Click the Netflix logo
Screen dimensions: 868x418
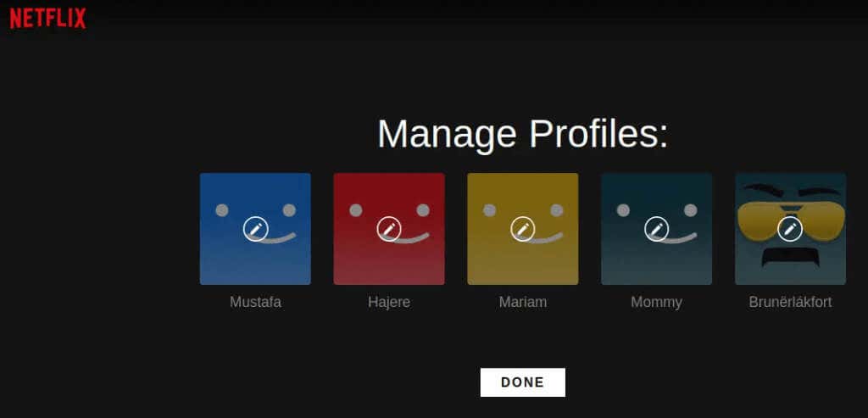48,19
